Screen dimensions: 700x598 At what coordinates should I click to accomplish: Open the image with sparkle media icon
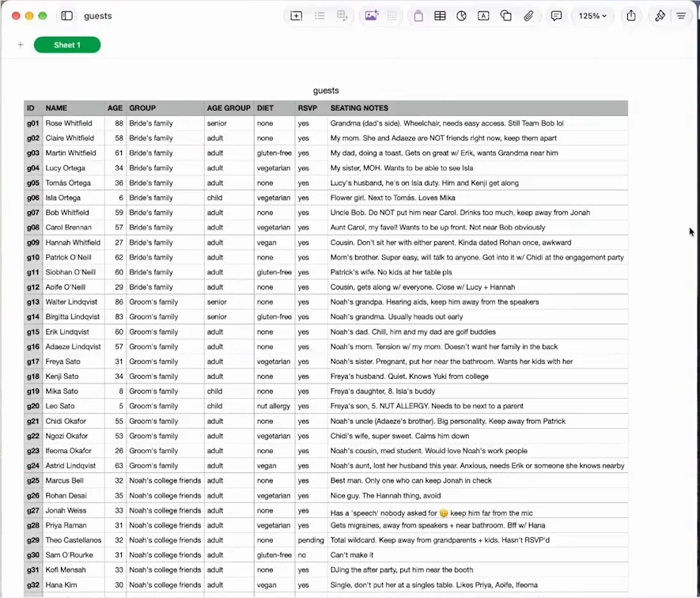coord(372,16)
